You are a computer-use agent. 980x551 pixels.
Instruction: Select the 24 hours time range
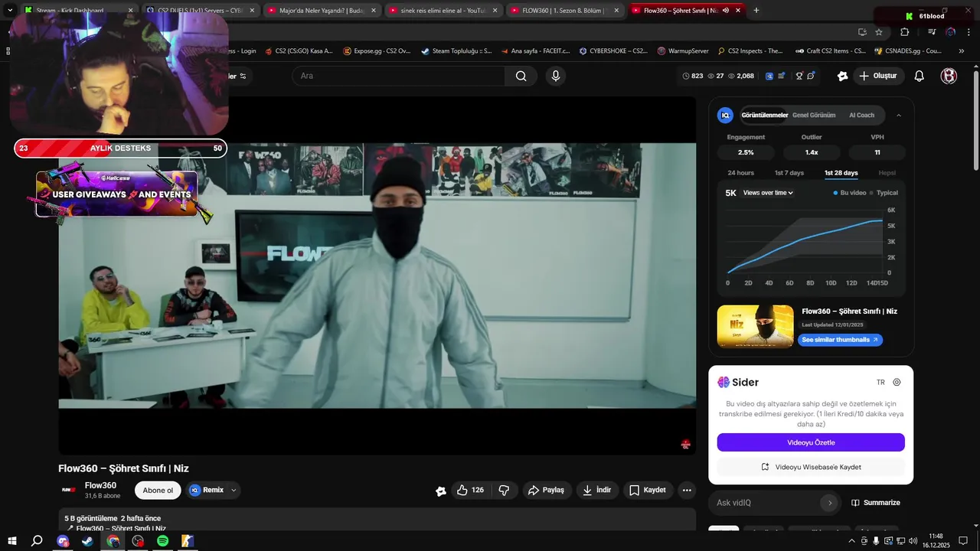[740, 173]
